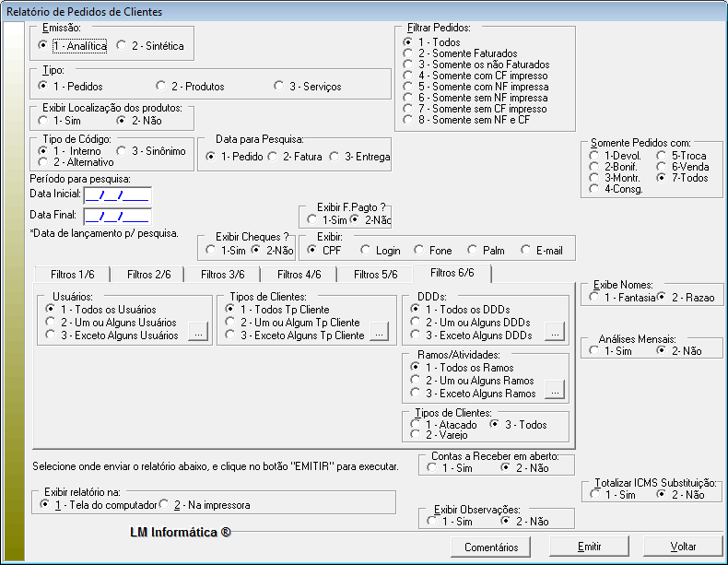Switch to the Filtros 3/6 tab
The height and width of the screenshot is (565, 728).
222,274
